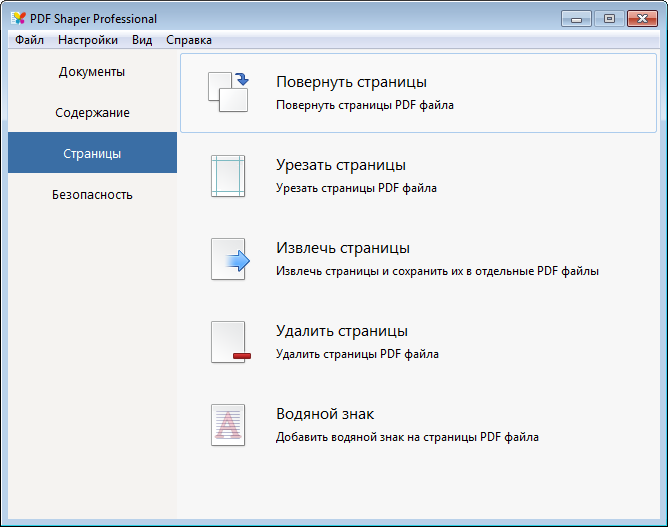The width and height of the screenshot is (668, 527).
Task: Switch to the Содержание category
Action: 92,112
